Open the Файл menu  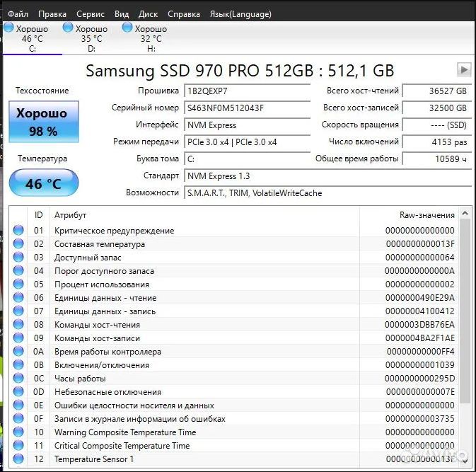click(18, 14)
